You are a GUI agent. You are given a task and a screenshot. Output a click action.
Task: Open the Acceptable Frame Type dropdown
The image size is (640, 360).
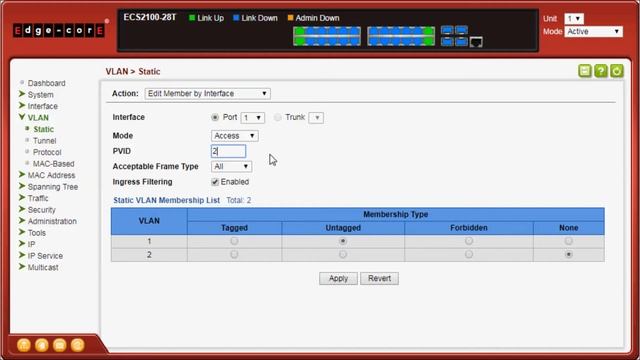[x=231, y=167]
